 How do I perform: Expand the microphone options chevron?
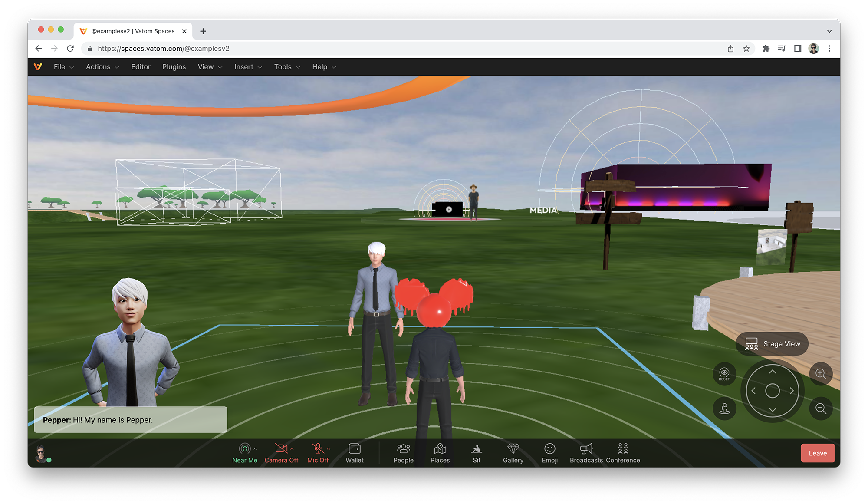329,449
